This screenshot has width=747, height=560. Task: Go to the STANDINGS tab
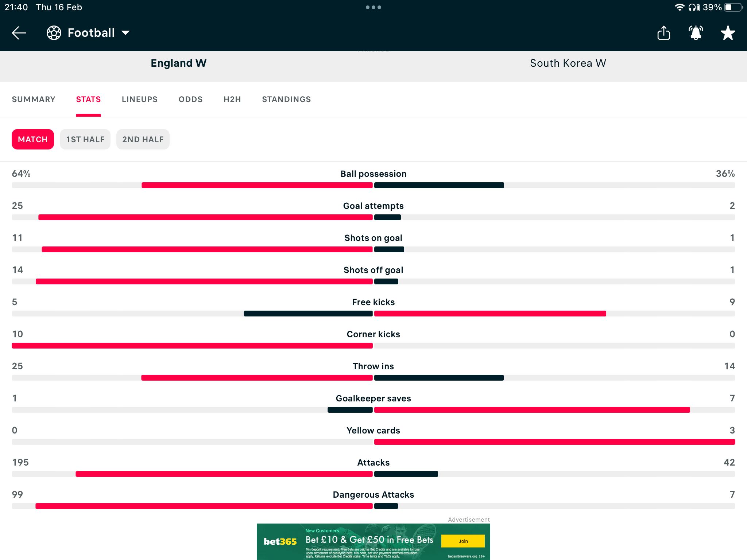[x=286, y=99]
